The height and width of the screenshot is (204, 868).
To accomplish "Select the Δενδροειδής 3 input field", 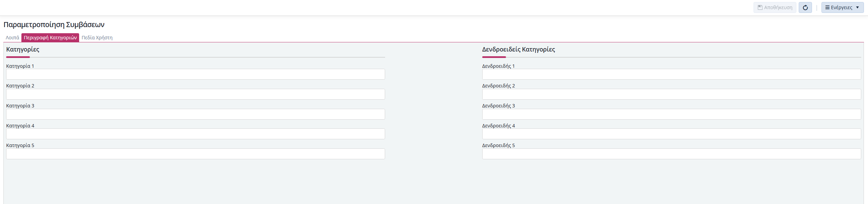I will coord(671,114).
